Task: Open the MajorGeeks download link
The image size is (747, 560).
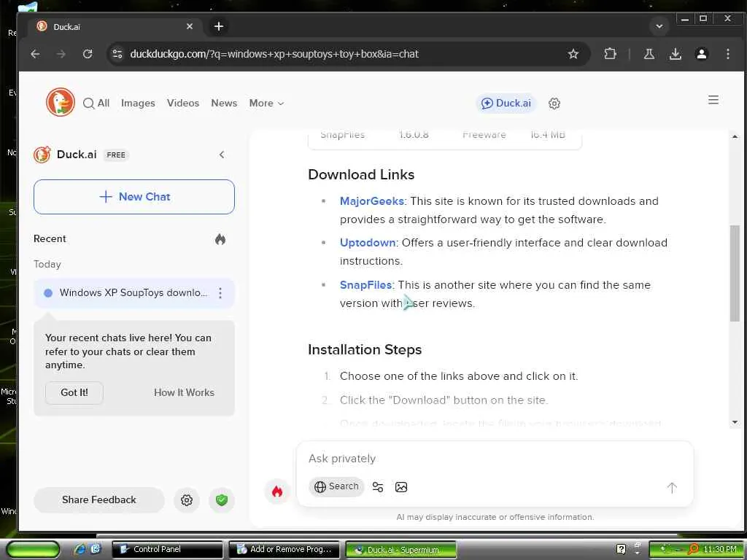Action: (x=371, y=201)
